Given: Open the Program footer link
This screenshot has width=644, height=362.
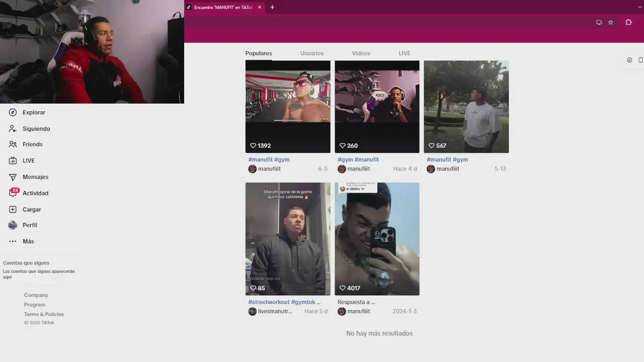Looking at the screenshot, I should coord(35,305).
